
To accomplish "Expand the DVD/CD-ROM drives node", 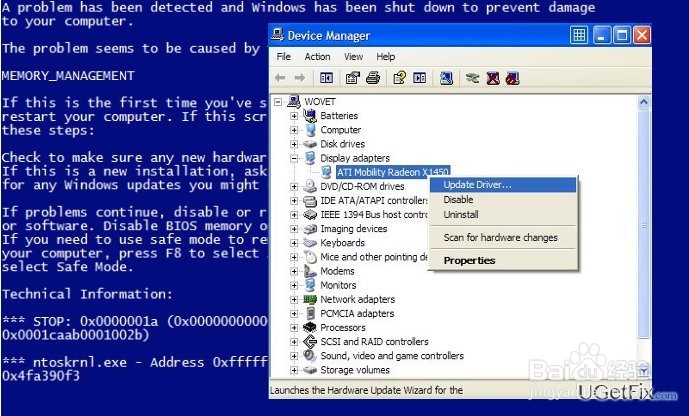I will click(x=294, y=187).
